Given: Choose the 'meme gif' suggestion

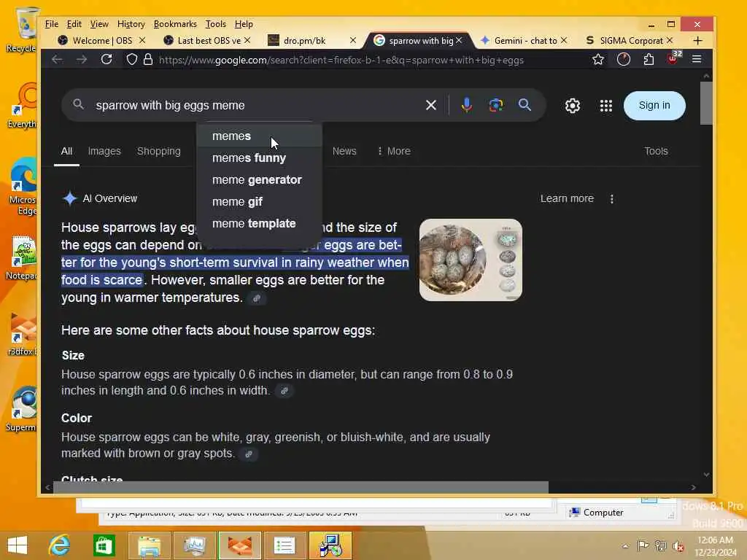Looking at the screenshot, I should [x=259, y=202].
